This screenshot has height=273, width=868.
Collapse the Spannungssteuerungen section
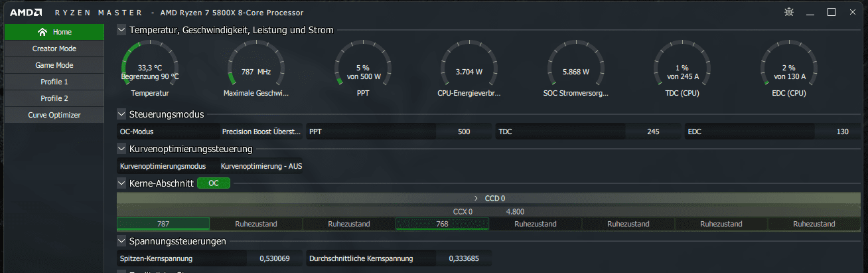coord(121,240)
